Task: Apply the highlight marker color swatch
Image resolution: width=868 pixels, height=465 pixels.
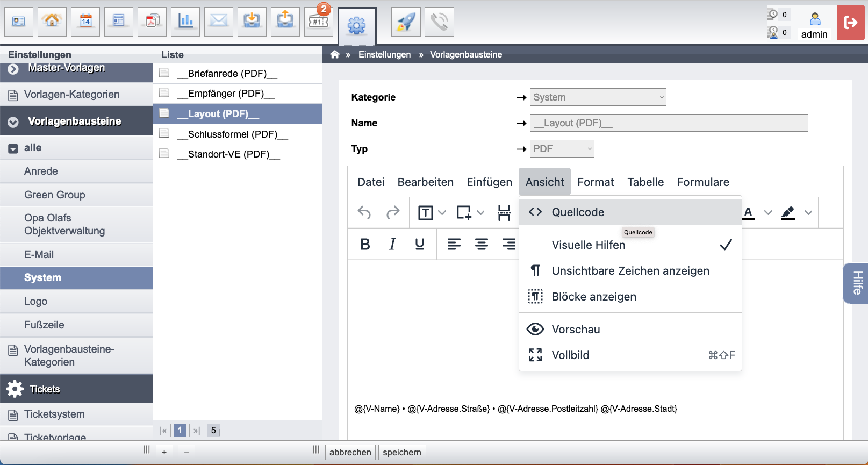Action: pos(788,213)
